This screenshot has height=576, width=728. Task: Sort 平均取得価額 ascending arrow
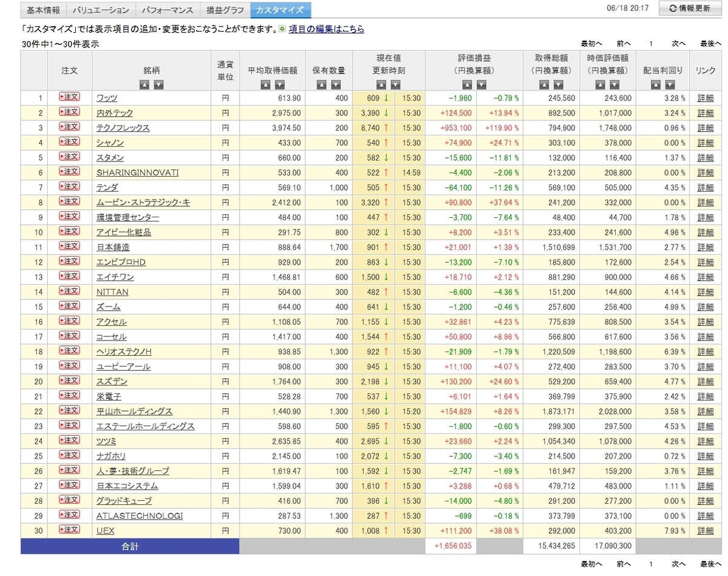click(x=265, y=85)
